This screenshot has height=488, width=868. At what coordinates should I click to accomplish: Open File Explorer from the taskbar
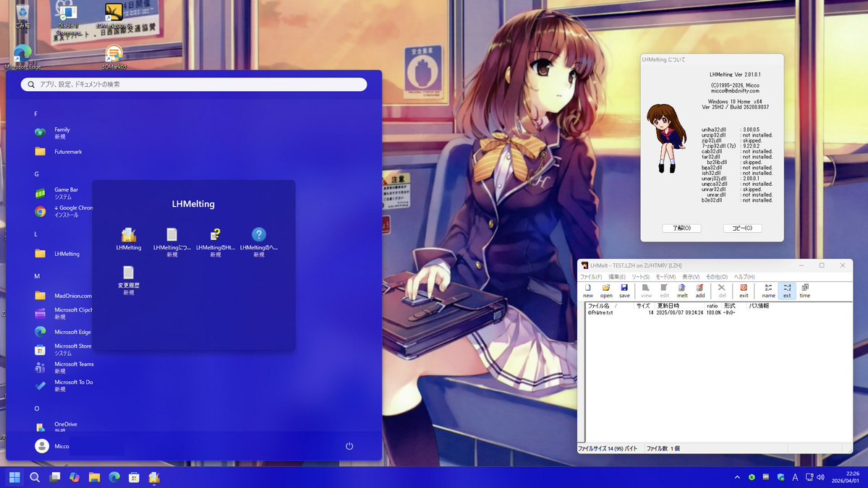(x=94, y=477)
